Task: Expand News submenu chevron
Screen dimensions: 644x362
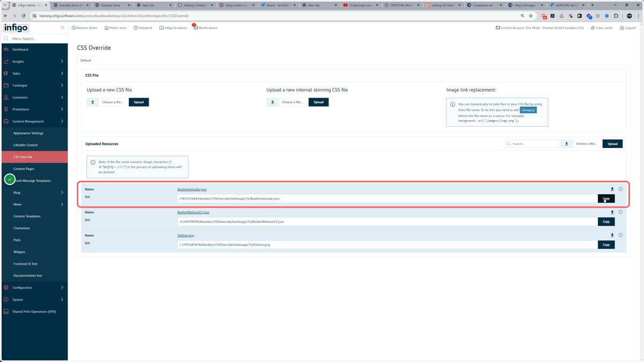Action: 62,204
